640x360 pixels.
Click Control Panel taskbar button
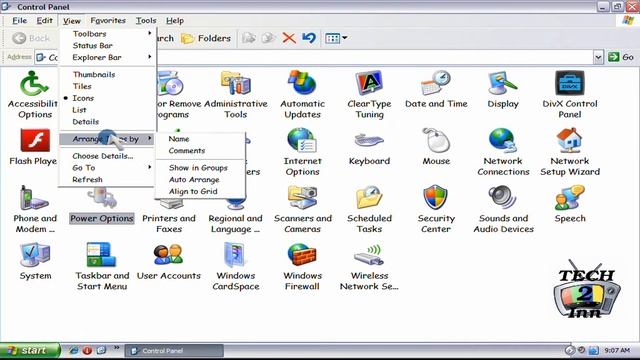174,350
